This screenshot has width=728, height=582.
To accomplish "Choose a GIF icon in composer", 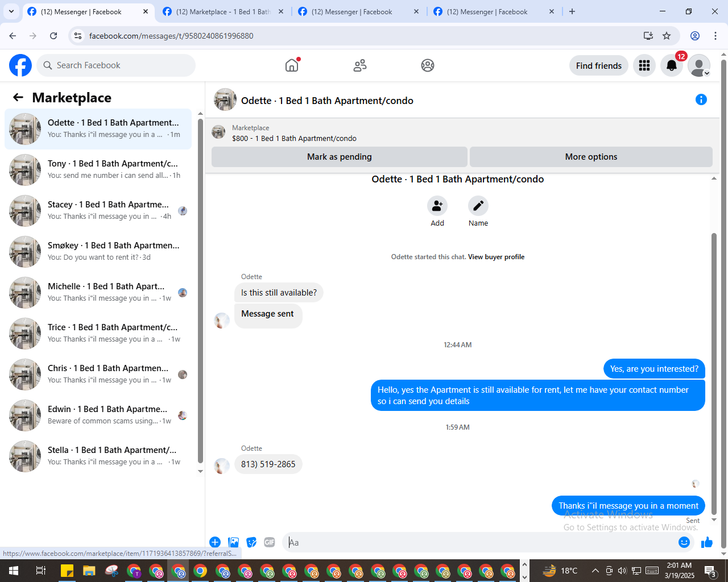I will [270, 542].
